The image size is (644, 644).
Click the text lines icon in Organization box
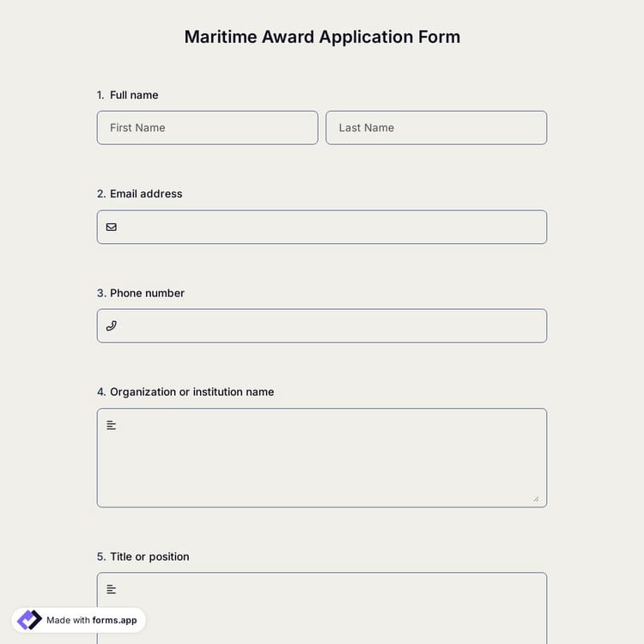(x=111, y=425)
